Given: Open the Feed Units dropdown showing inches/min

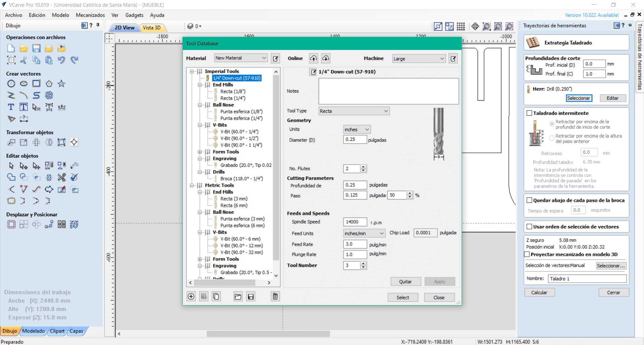Looking at the screenshot, I should click(x=364, y=233).
